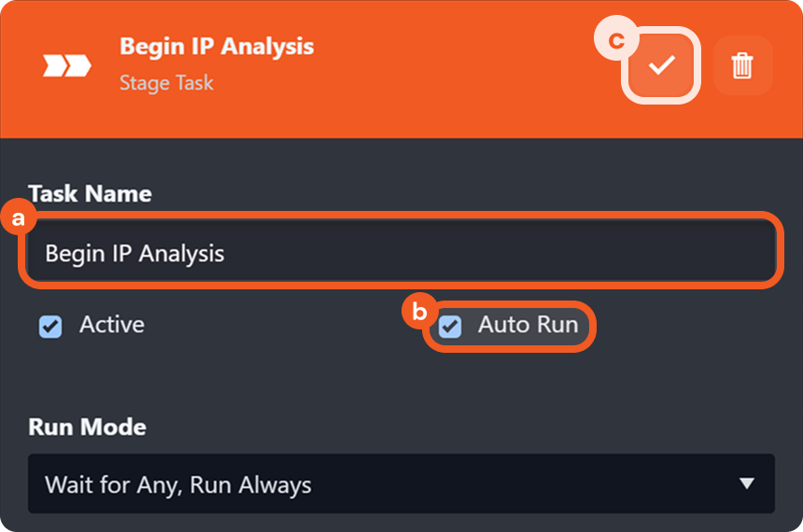Click the "Run Mode" section label
This screenshot has height=532, width=803.
click(x=87, y=427)
